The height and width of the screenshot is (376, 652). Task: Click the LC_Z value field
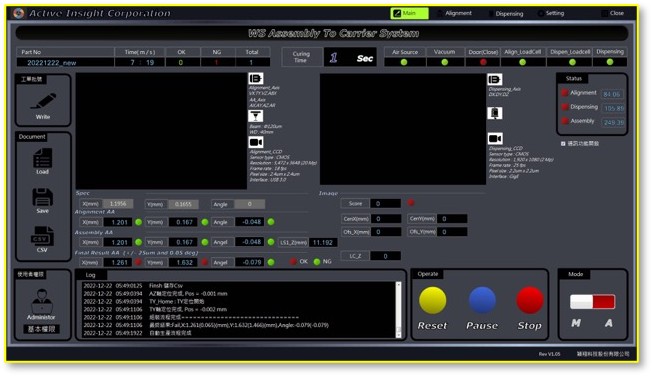(385, 256)
